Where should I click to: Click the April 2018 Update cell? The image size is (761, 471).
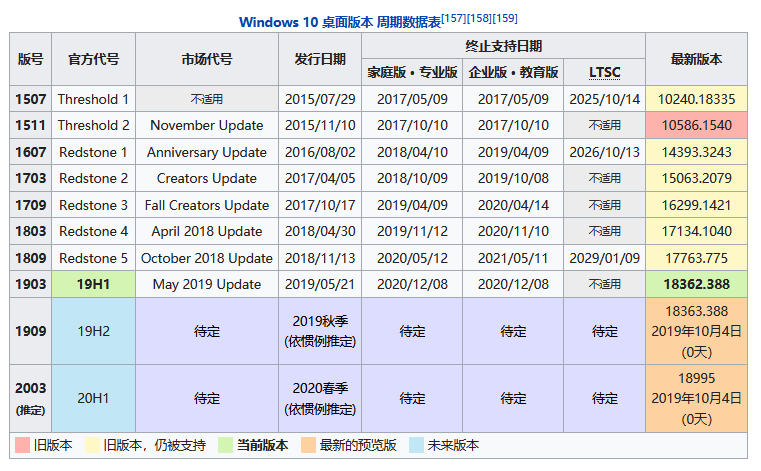coord(207,231)
